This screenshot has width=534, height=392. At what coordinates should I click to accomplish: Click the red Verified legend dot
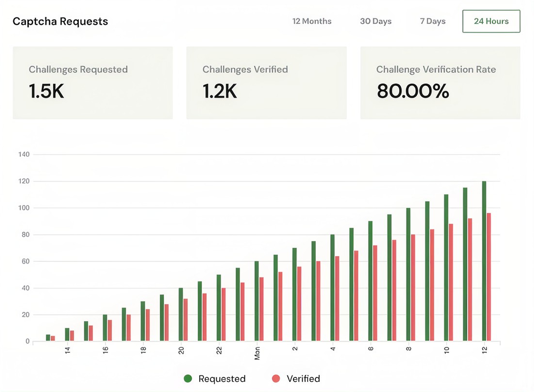pyautogui.click(x=276, y=378)
